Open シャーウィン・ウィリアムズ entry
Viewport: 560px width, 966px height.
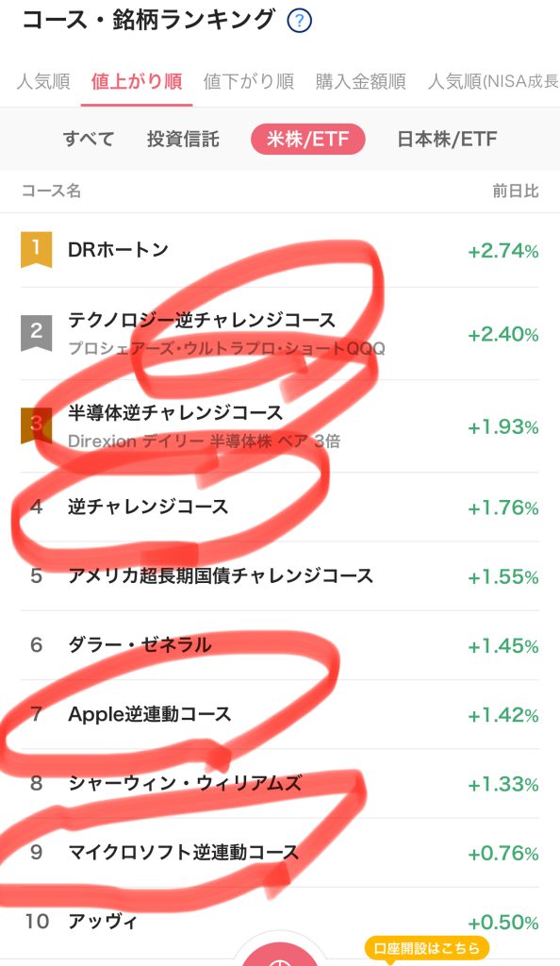280,783
